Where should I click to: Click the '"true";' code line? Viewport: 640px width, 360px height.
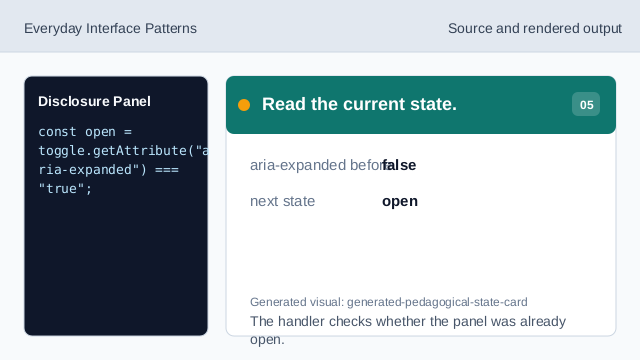(x=65, y=189)
